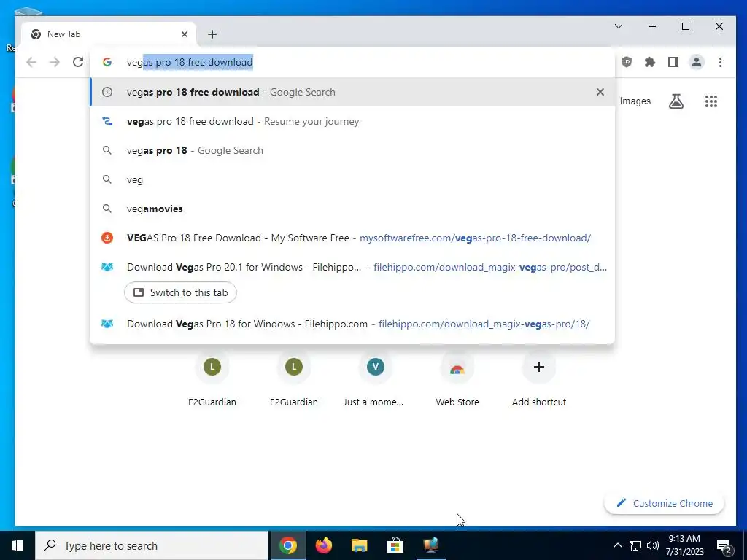Open Microsoft Store from the taskbar

(x=395, y=545)
